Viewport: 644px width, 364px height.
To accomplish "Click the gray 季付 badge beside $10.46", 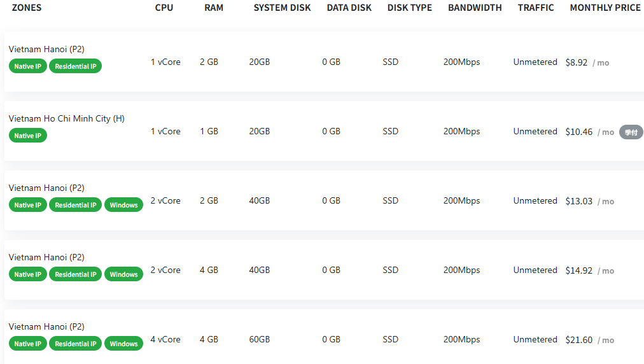I will [631, 132].
